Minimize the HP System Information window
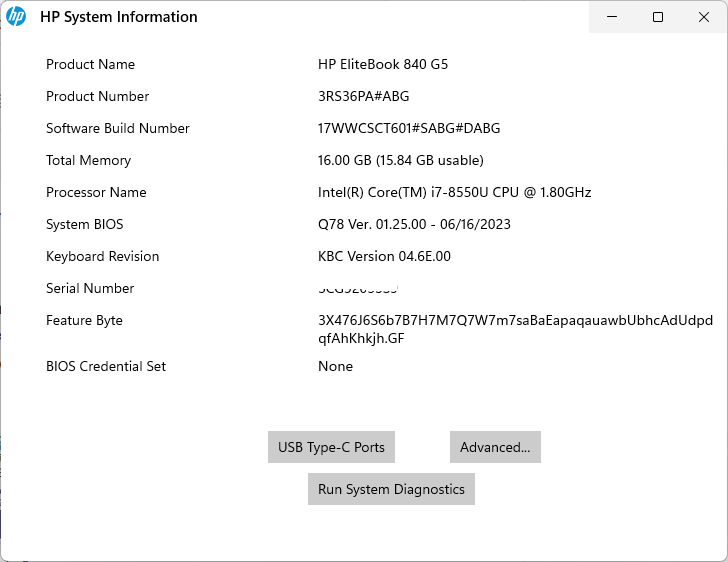 point(612,17)
